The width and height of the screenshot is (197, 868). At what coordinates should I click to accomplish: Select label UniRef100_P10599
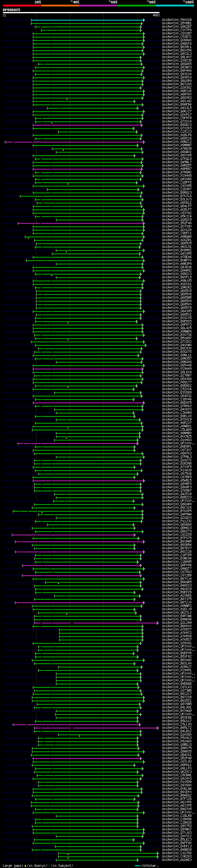tap(177, 782)
